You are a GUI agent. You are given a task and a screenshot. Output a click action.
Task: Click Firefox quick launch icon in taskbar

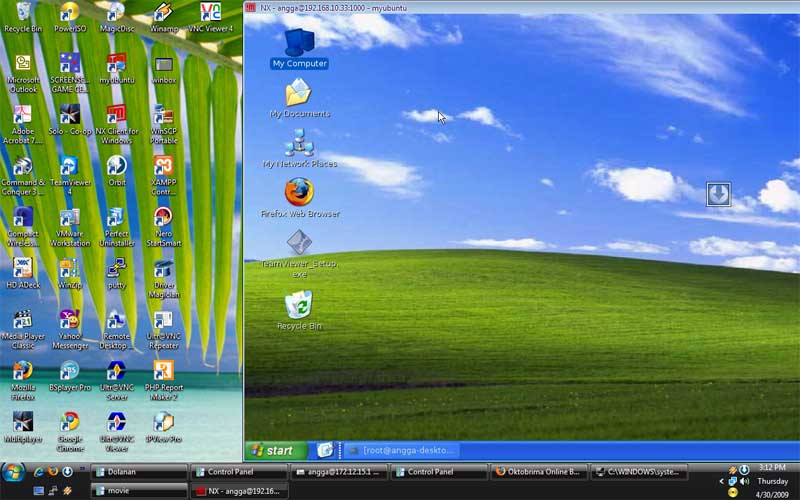(x=53, y=472)
